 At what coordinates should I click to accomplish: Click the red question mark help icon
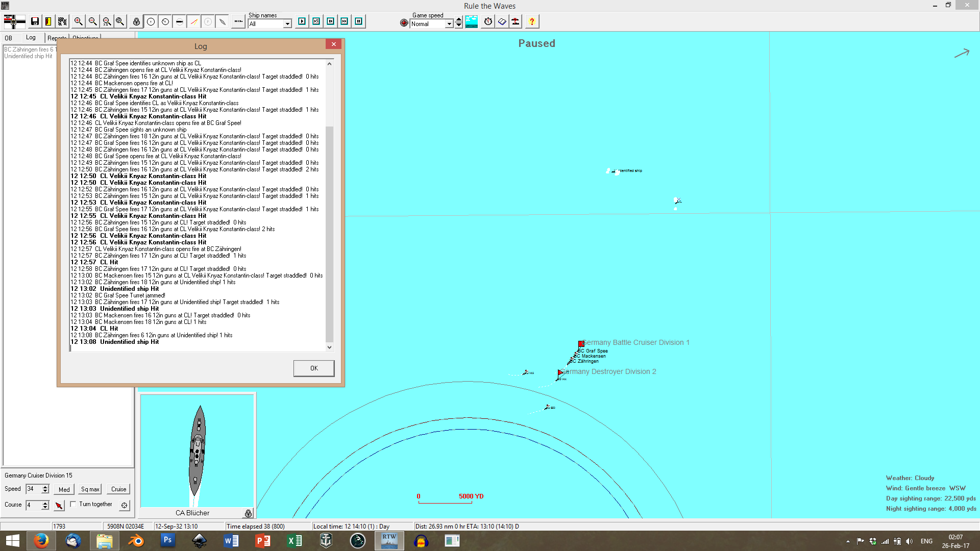[532, 21]
